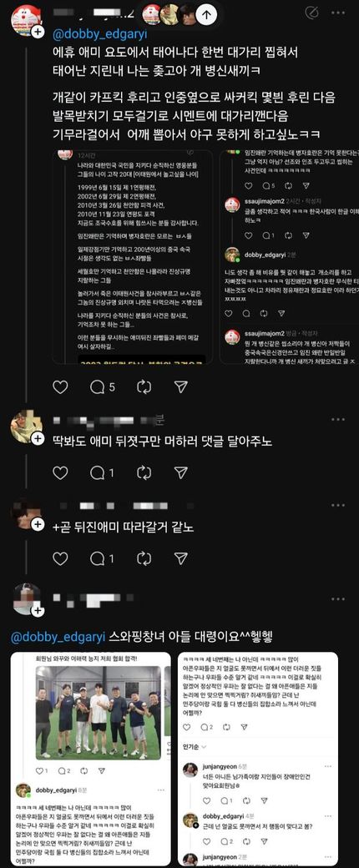Like the third reply comment
359x868 pixels.
coord(60,558)
